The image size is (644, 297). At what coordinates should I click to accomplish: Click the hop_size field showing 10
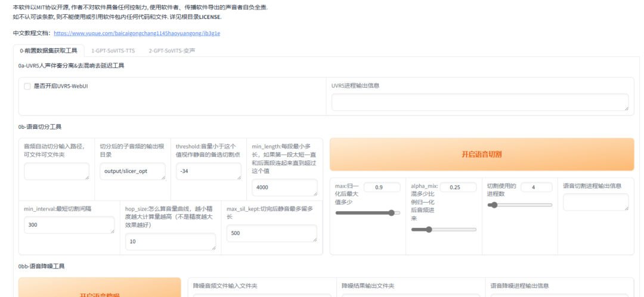click(171, 242)
